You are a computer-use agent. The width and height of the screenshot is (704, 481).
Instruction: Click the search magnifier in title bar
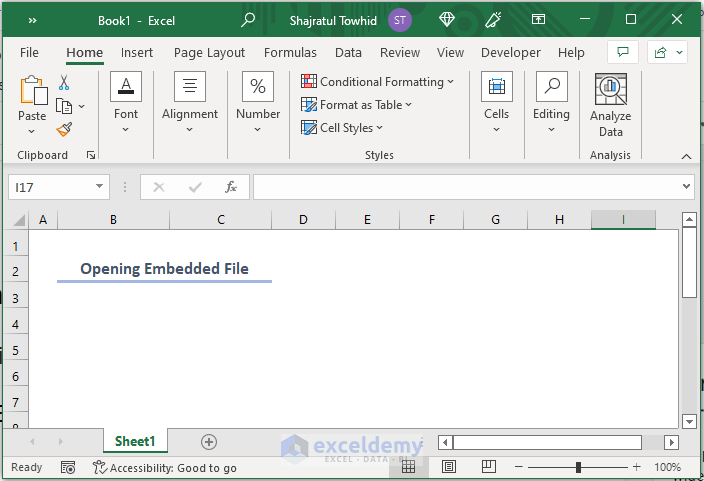(x=248, y=20)
